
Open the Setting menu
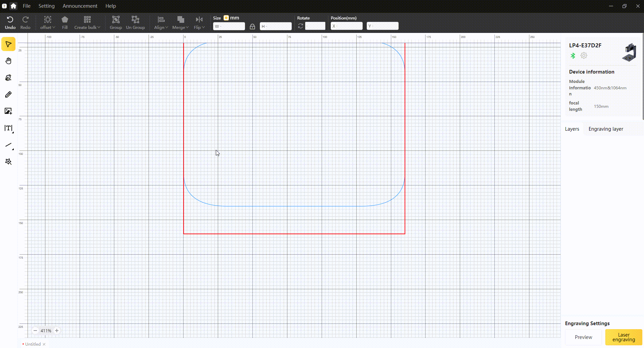coord(46,6)
